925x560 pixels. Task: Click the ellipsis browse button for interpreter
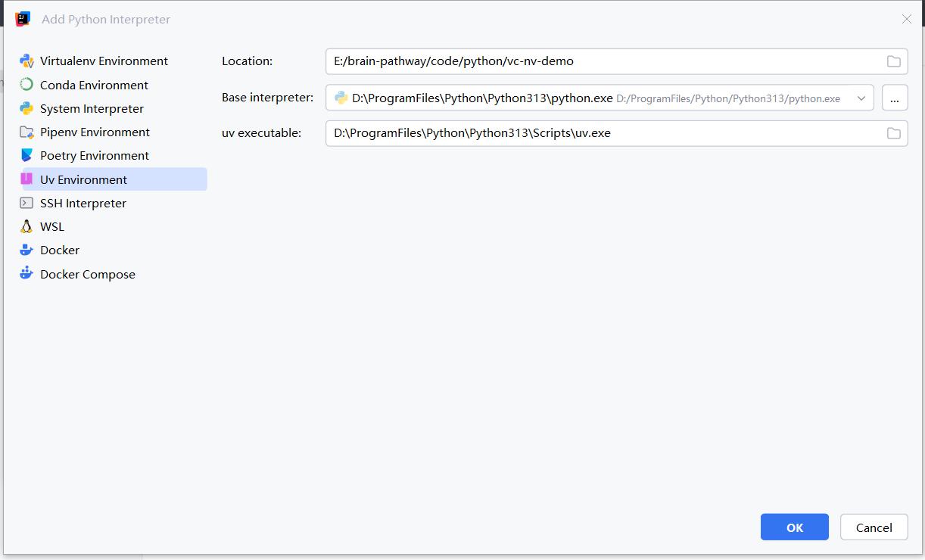pos(895,98)
